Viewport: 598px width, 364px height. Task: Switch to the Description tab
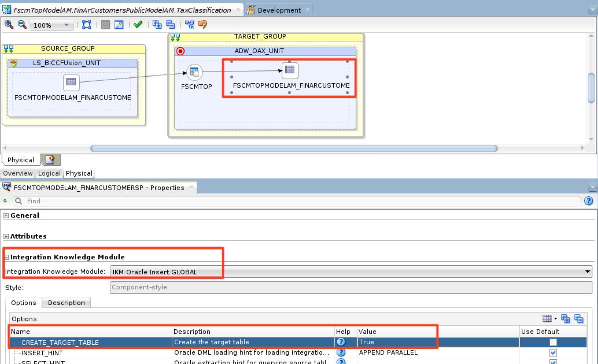(66, 303)
